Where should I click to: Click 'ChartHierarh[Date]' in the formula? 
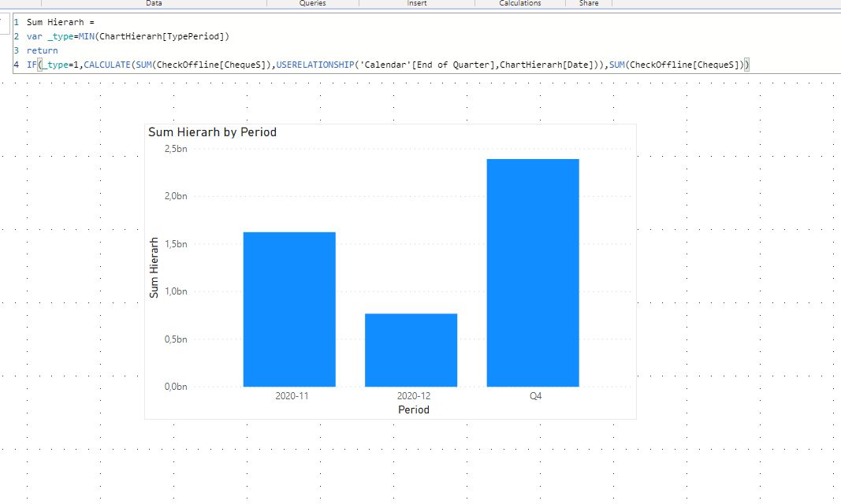pos(546,65)
